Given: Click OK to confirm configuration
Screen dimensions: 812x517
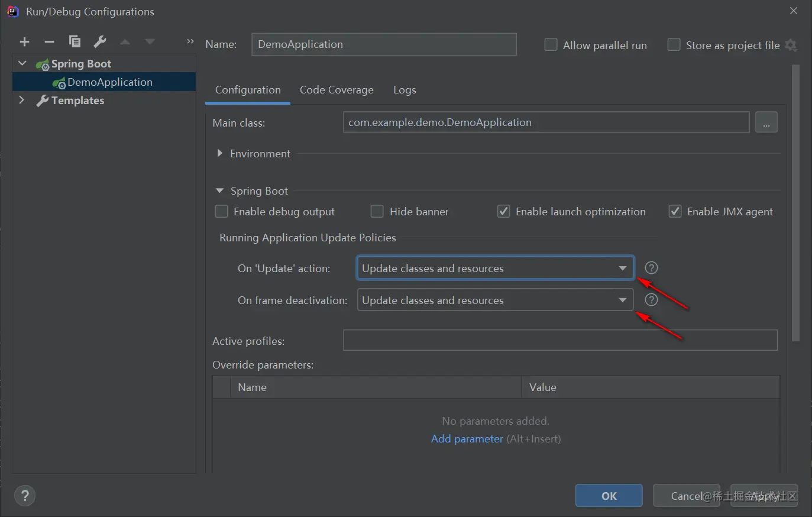Looking at the screenshot, I should coord(609,496).
